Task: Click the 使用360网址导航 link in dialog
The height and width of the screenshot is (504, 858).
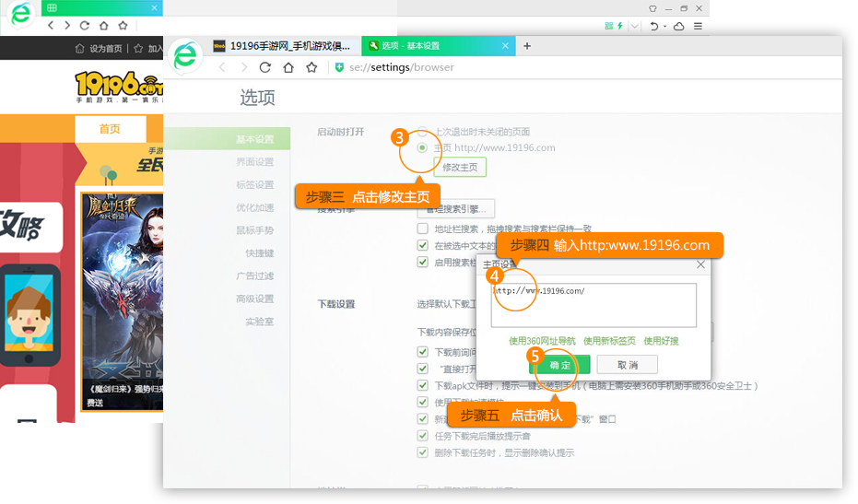Action: point(542,341)
